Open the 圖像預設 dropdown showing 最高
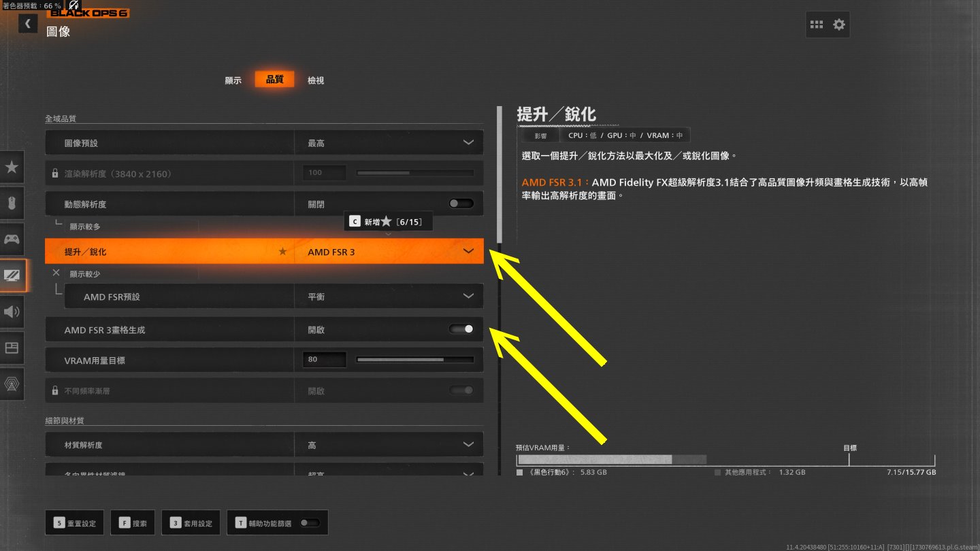 389,143
